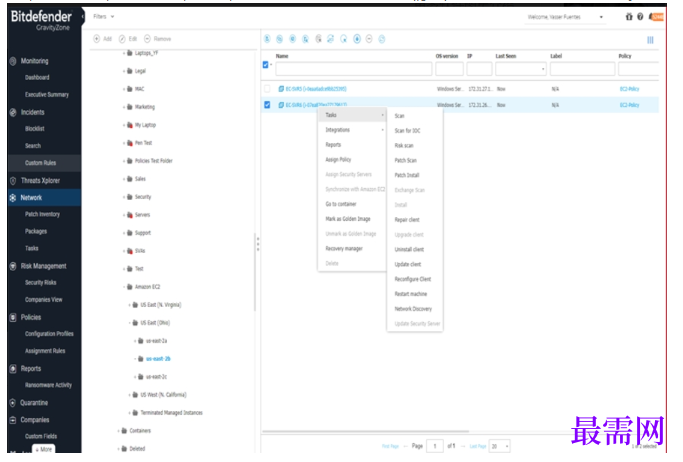Select Patch Scan from the submenu
This screenshot has width=683, height=462.
(x=406, y=160)
